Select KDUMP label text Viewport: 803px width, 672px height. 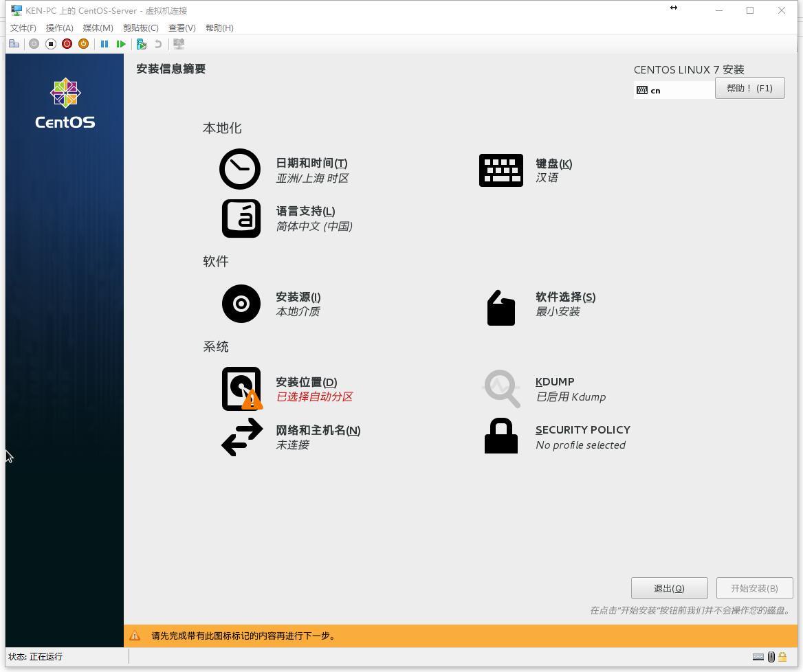point(555,382)
